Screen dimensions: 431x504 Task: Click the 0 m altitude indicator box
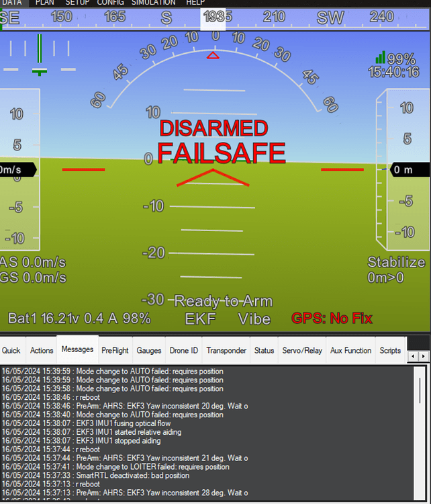(x=410, y=169)
